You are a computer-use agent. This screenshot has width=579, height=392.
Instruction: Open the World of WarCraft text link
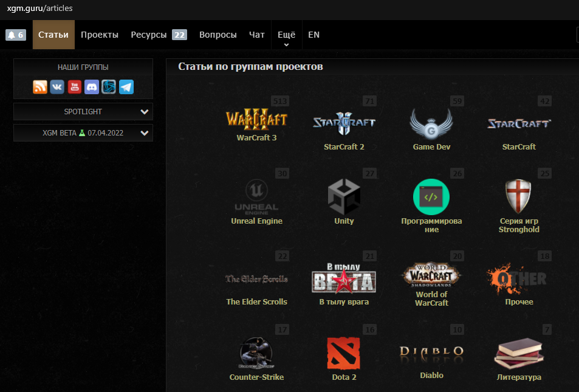point(431,298)
